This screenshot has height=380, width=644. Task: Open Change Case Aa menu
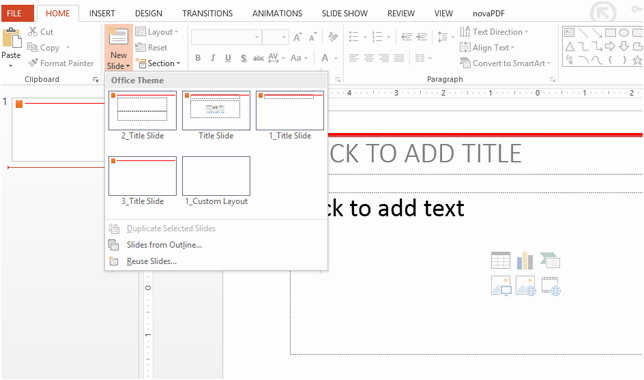click(x=299, y=58)
